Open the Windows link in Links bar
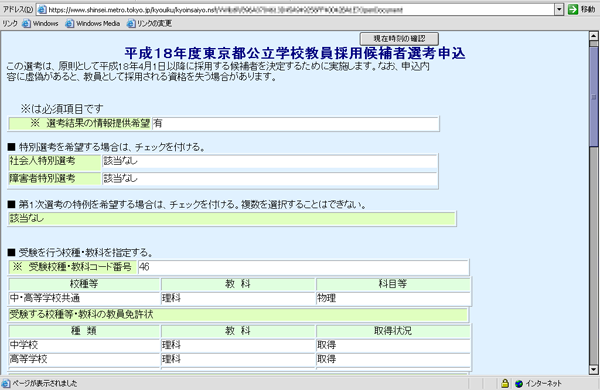This screenshot has height=390, width=600. [x=46, y=24]
